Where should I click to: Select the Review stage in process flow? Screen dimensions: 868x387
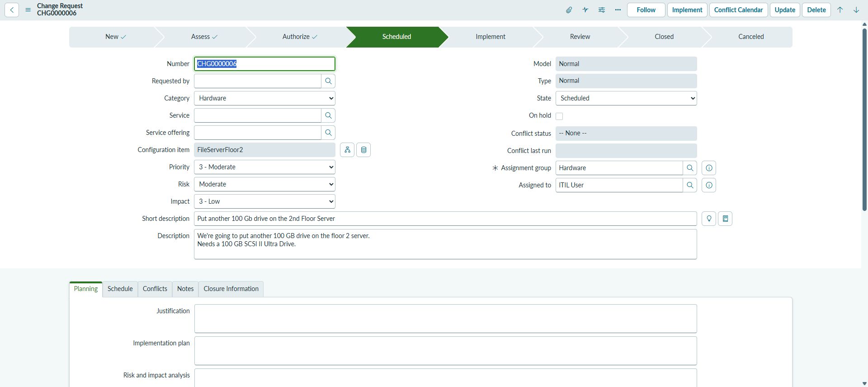(x=580, y=37)
